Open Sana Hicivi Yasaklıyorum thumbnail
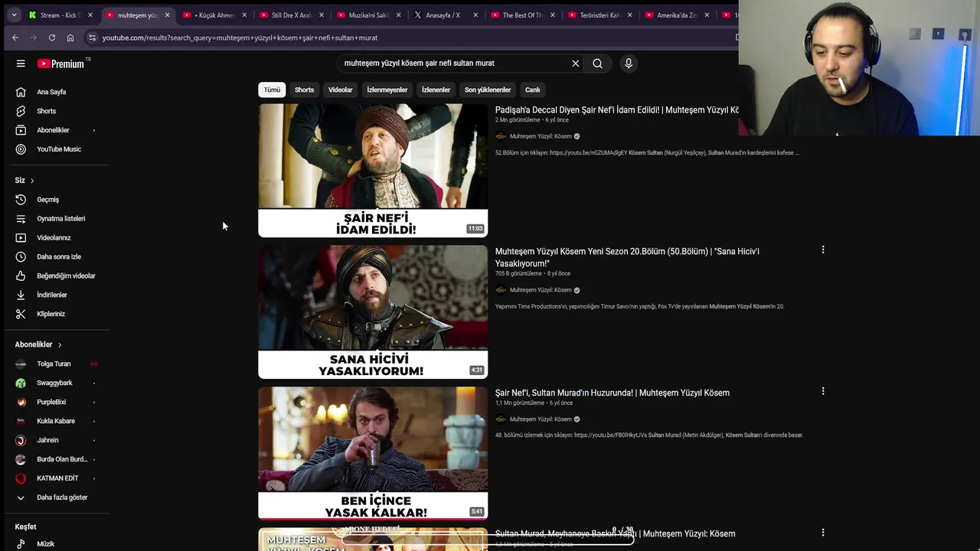Image resolution: width=980 pixels, height=551 pixels. click(373, 312)
